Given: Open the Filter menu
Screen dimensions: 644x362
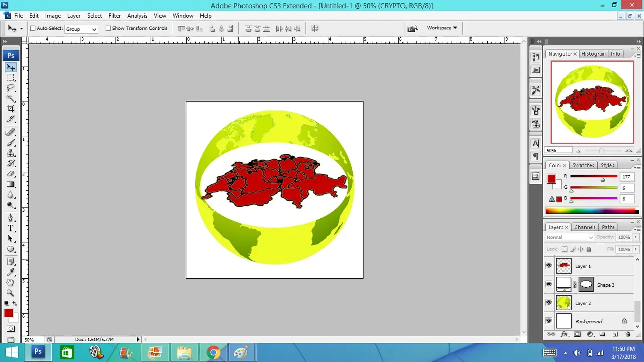Looking at the screenshot, I should click(115, 16).
